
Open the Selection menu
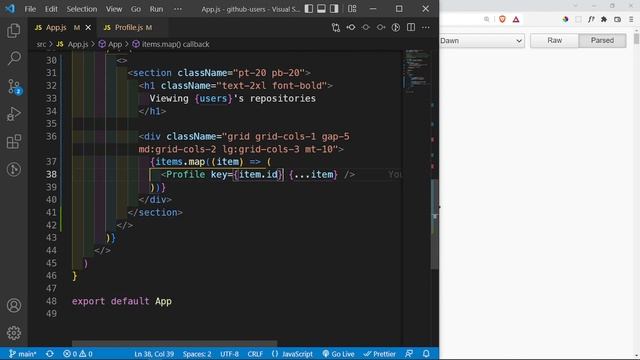click(x=82, y=9)
